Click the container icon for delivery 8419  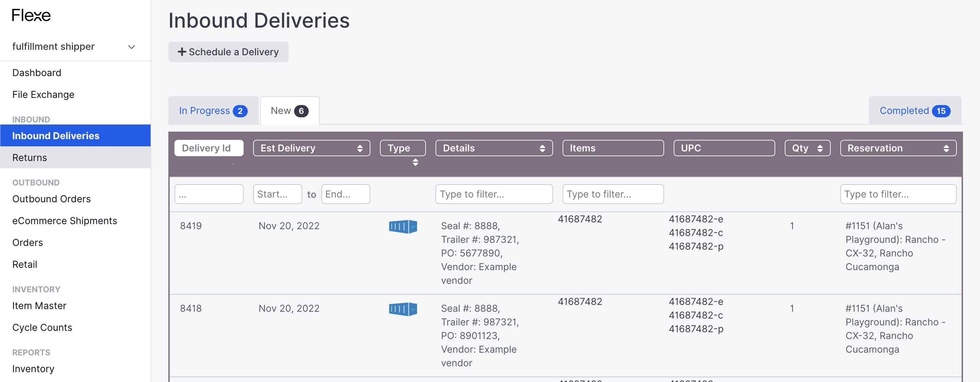point(402,226)
